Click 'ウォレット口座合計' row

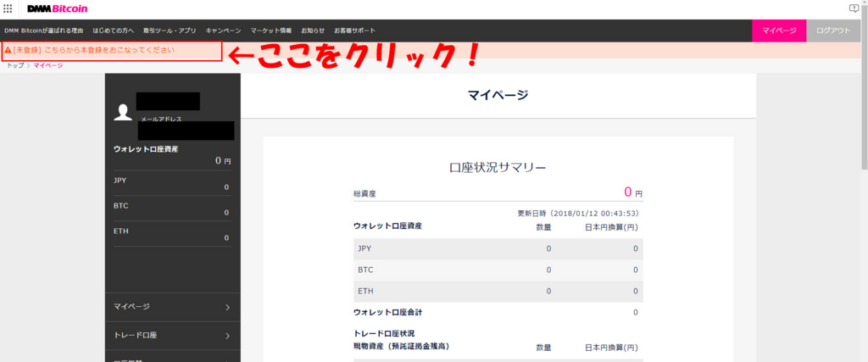pyautogui.click(x=498, y=312)
